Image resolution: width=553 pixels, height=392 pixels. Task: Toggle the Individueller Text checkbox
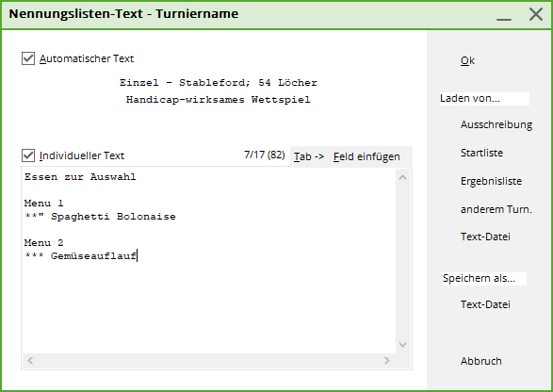[x=28, y=155]
